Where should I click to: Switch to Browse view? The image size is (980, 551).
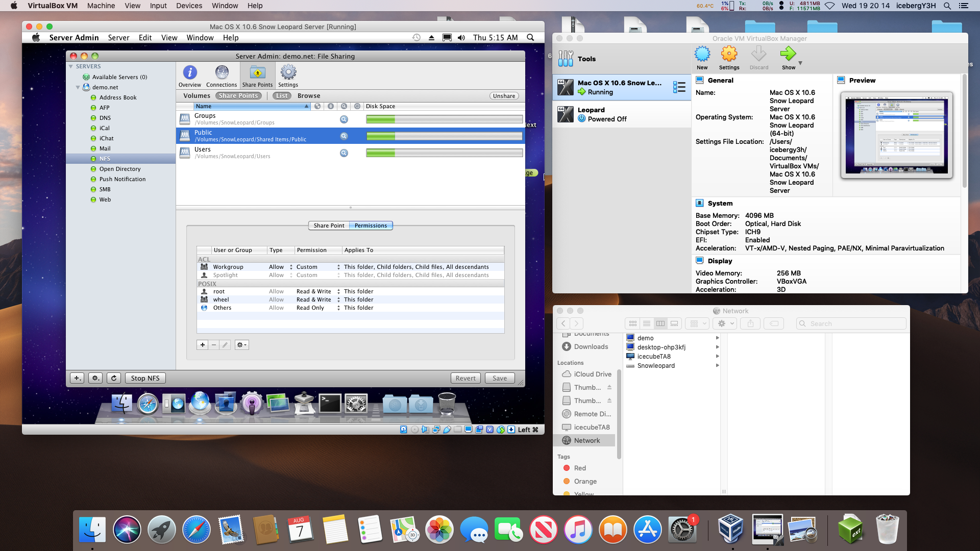[x=309, y=96]
